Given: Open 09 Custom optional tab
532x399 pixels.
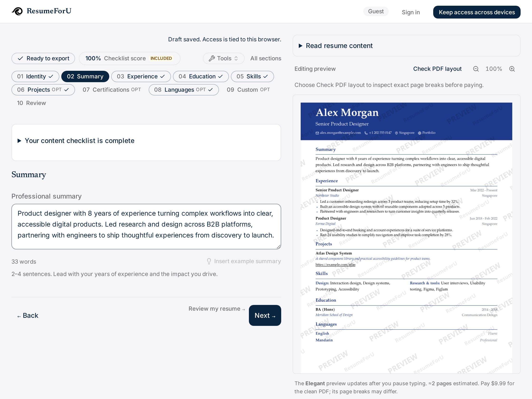Looking at the screenshot, I should click(248, 90).
